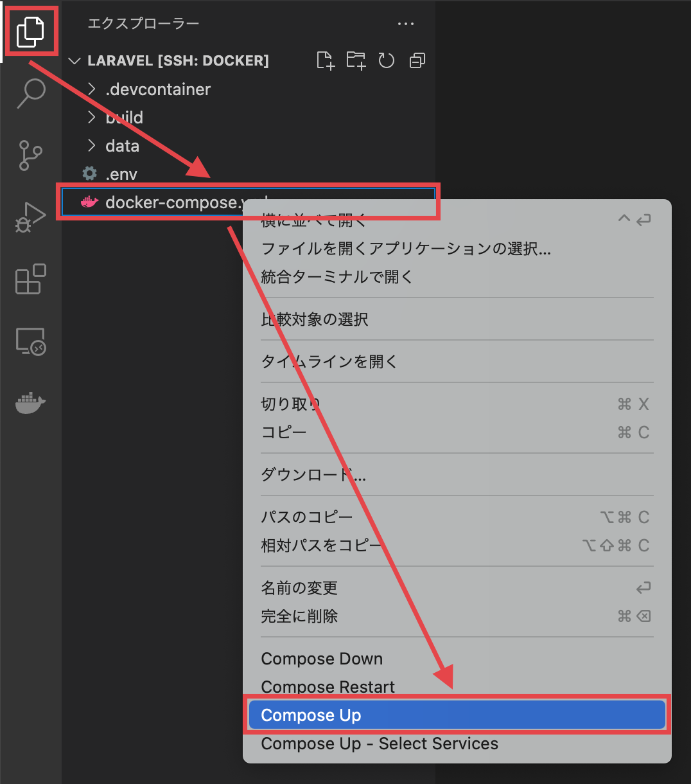
Task: Click the Extensions icon
Action: coord(30,280)
